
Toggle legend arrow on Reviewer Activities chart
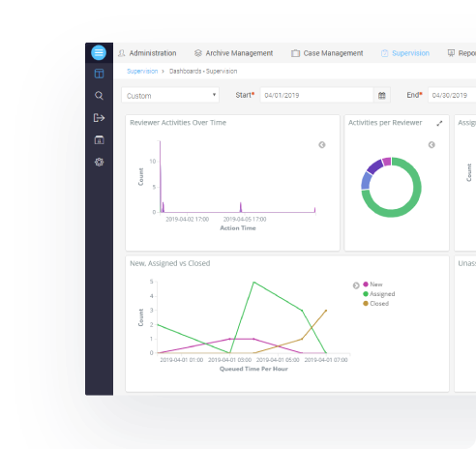[x=322, y=145]
